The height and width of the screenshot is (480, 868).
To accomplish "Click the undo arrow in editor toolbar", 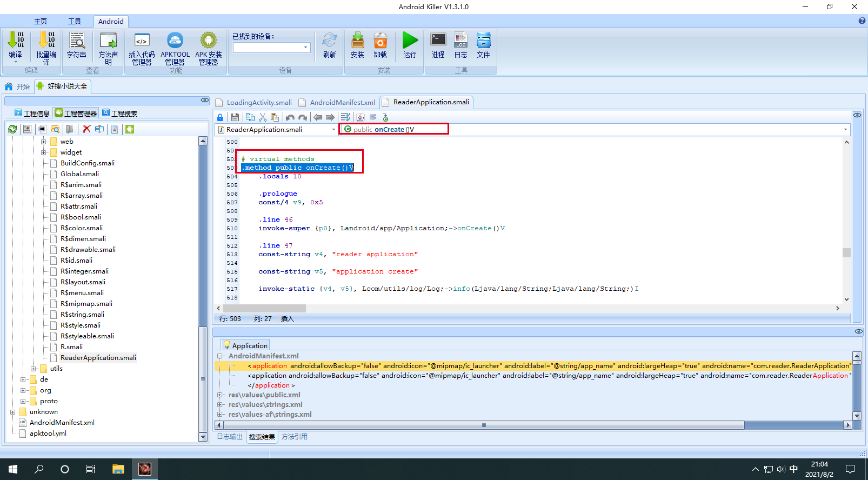I will coord(290,117).
